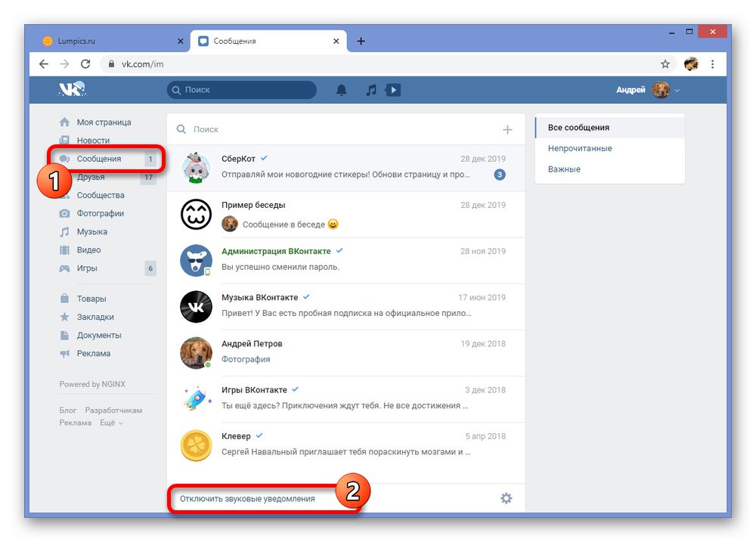Screen dimensions: 756x542
Task: Open Клевер conversation name
Action: [236, 436]
